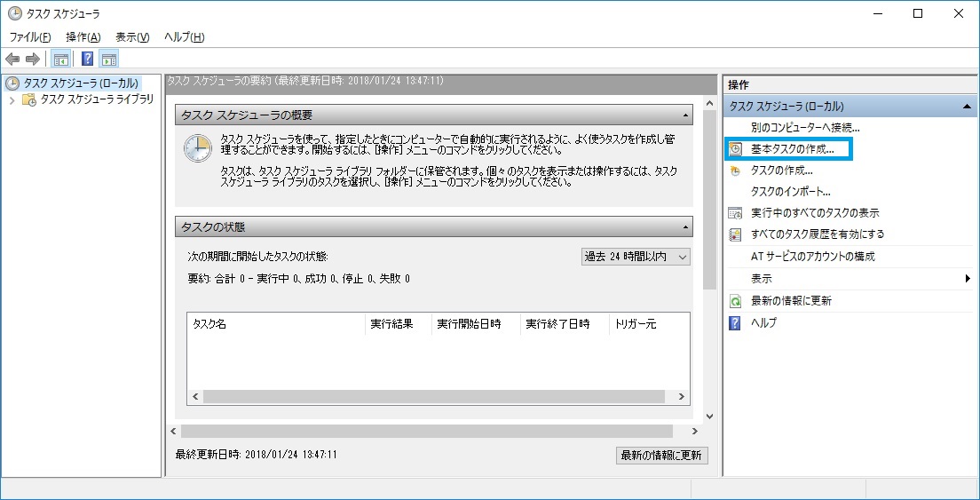Image resolution: width=980 pixels, height=500 pixels.
Task: Click the タスクの作成 icon in actions
Action: pos(736,171)
